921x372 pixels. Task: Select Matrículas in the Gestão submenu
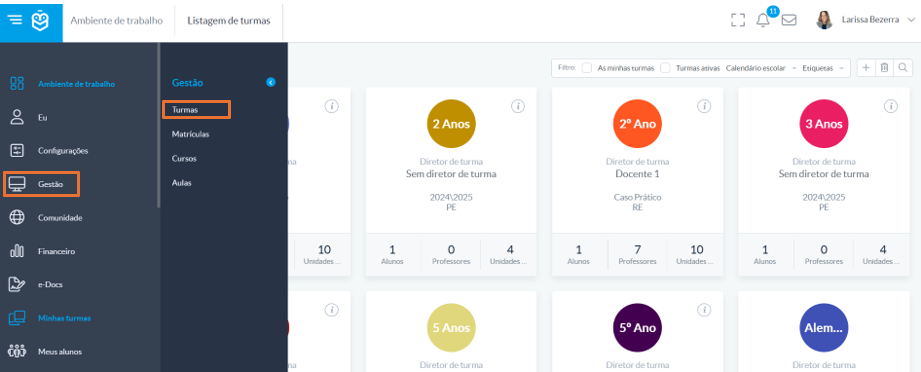[x=190, y=134]
